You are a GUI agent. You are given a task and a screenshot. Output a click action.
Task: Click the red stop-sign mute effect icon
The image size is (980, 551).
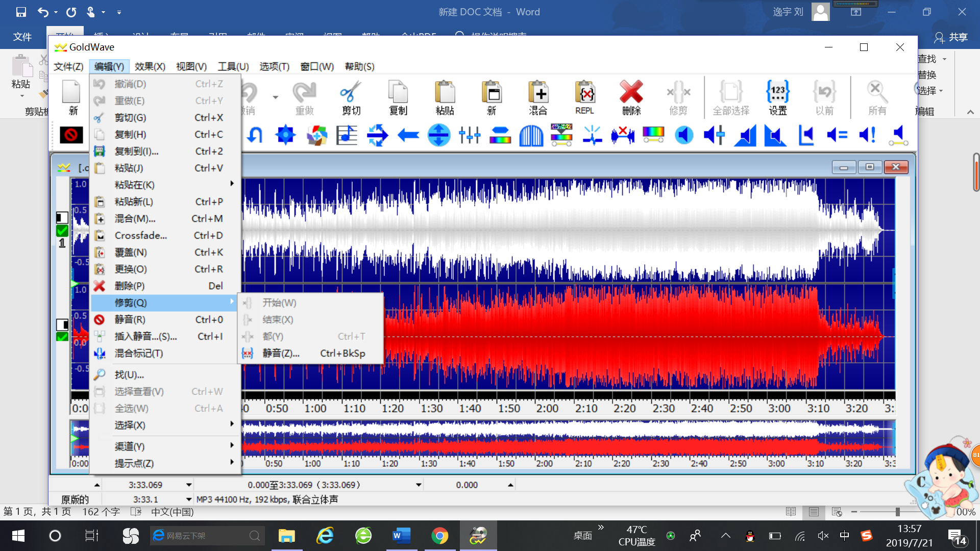(71, 135)
